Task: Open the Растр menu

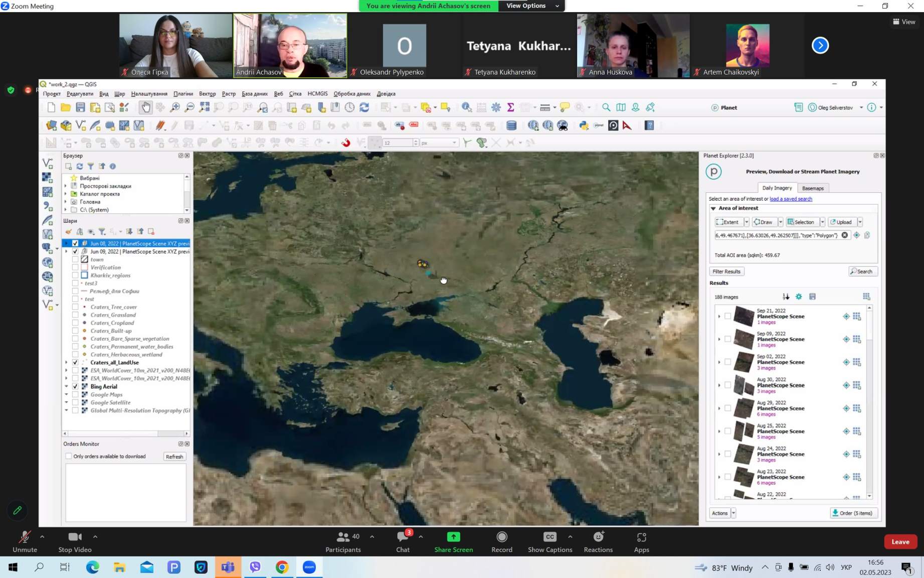Action: click(229, 94)
